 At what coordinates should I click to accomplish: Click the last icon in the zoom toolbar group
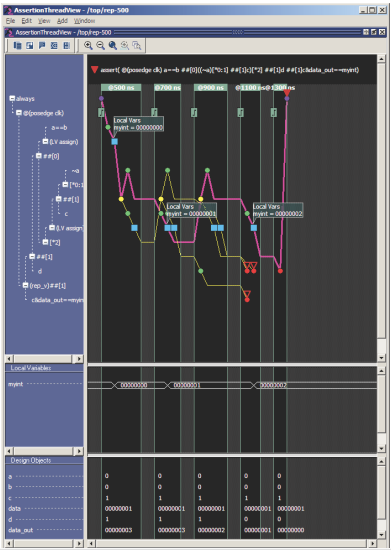(137, 45)
